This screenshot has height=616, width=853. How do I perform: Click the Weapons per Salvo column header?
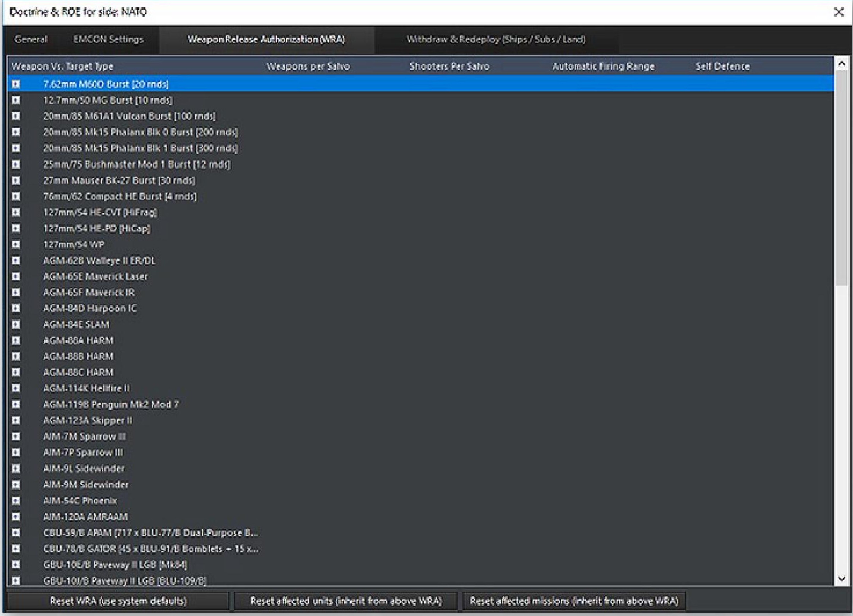click(308, 67)
